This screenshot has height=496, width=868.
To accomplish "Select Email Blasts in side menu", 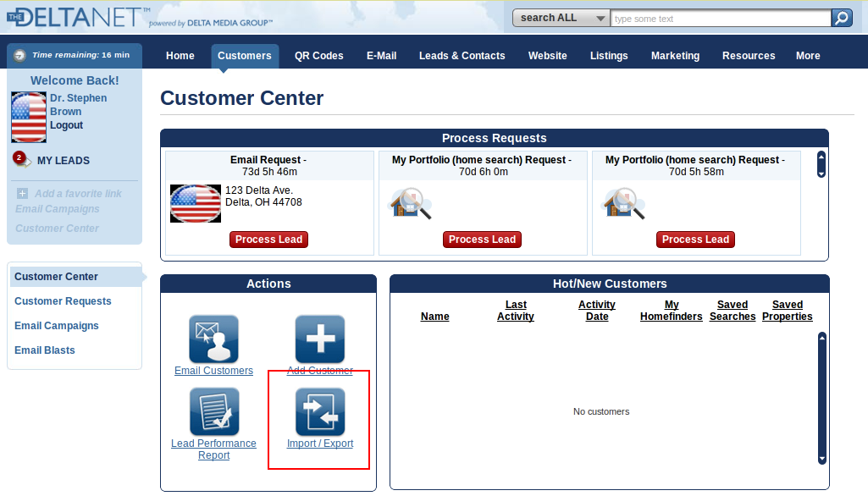I will 44,350.
